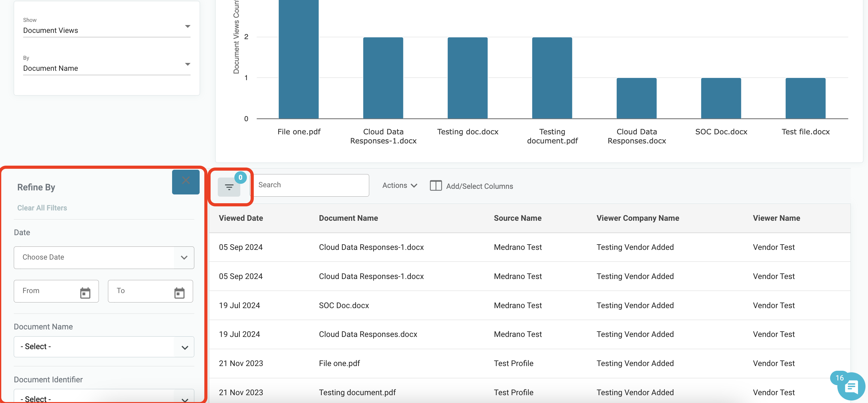Sort by Viewed Date column header
The height and width of the screenshot is (403, 868).
[x=241, y=218]
